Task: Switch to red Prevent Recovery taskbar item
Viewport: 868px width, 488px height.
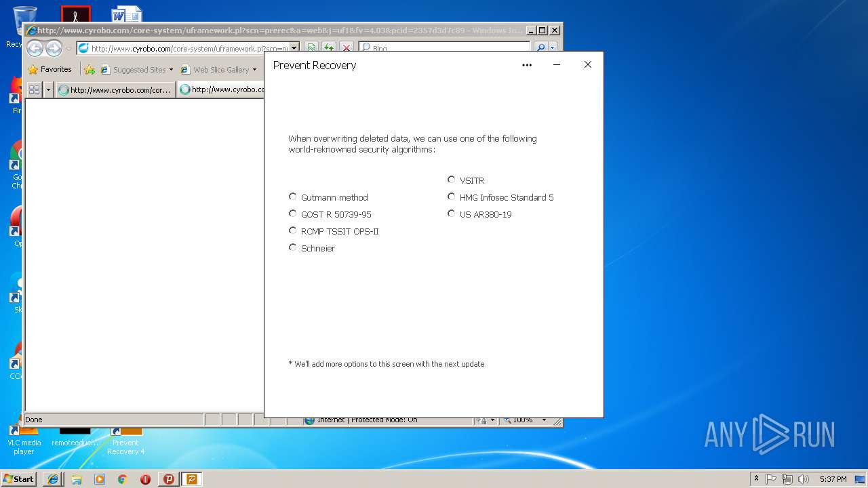Action: 169,479
